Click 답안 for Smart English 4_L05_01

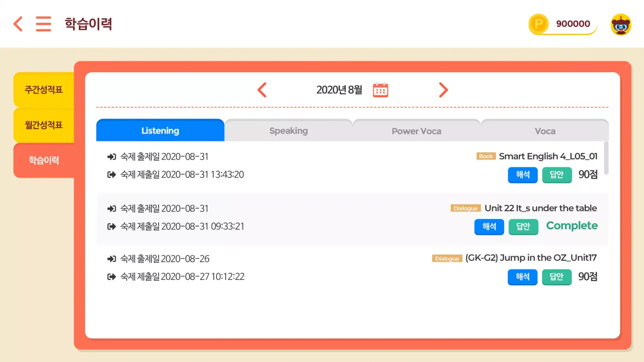point(557,175)
